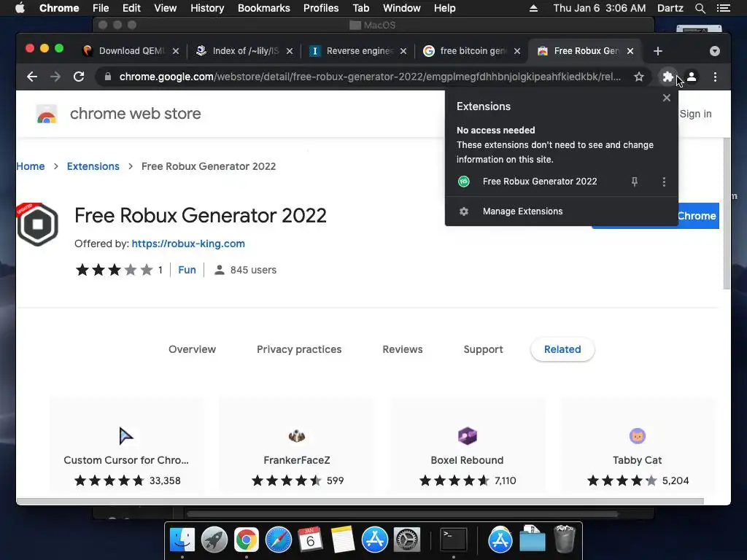
Task: Open the Profiles menu
Action: click(x=321, y=8)
